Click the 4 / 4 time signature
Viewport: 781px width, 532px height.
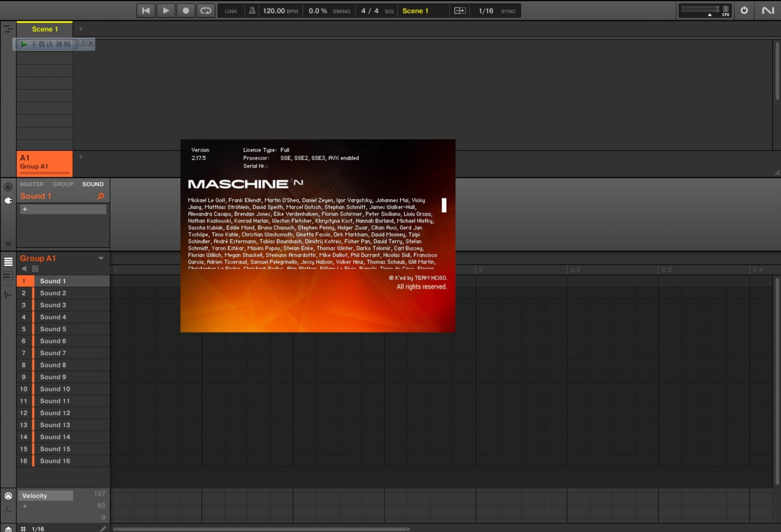pyautogui.click(x=369, y=11)
